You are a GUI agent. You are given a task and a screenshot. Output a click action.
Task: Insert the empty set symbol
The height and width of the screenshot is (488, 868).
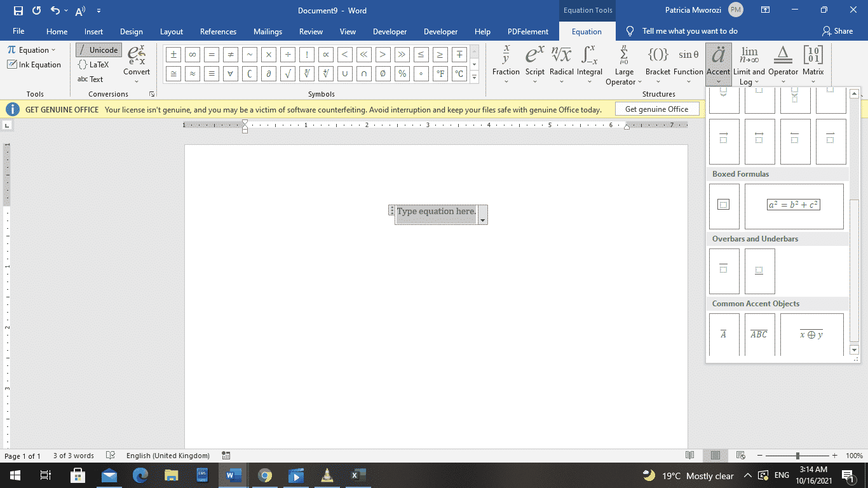pyautogui.click(x=383, y=74)
